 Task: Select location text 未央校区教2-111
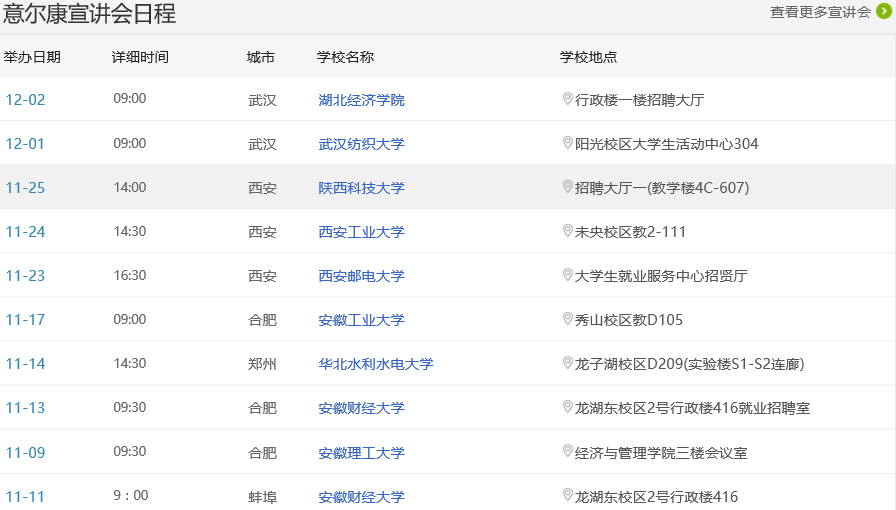(x=630, y=232)
